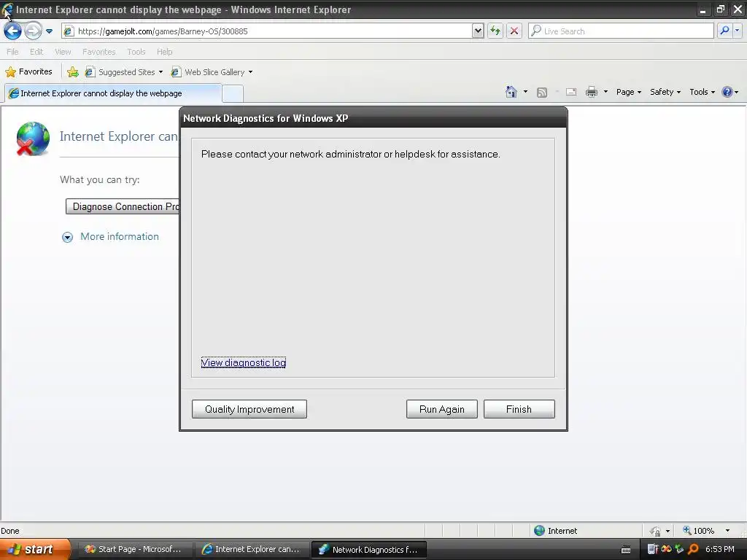Open the View menu
Viewport: 747px width, 560px height.
coord(63,52)
